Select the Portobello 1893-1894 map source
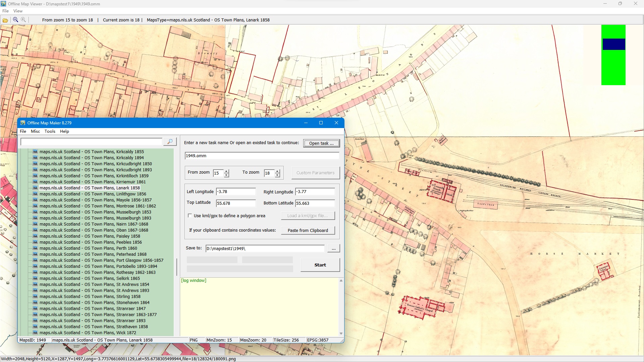Screen dimensions: 644x362 [x=98, y=266]
